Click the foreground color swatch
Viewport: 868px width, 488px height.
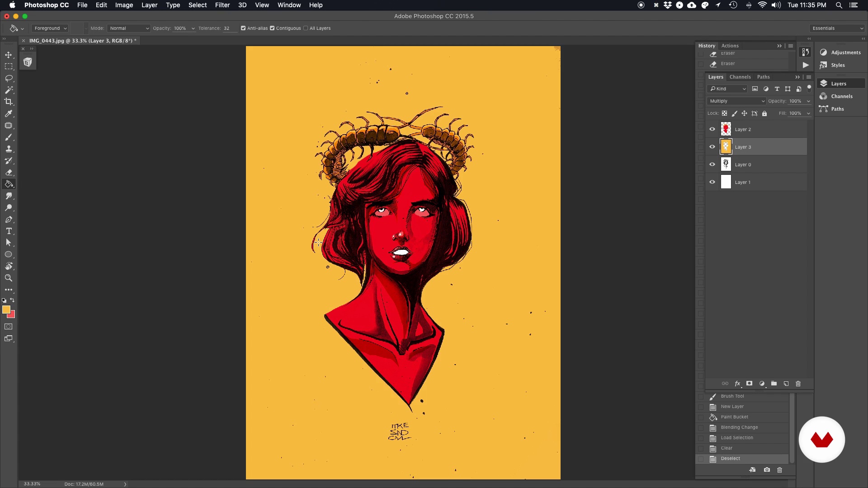pos(5,310)
